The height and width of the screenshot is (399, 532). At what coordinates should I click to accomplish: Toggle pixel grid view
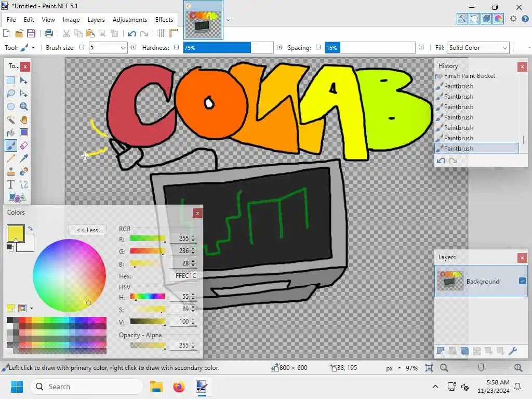coord(161,33)
